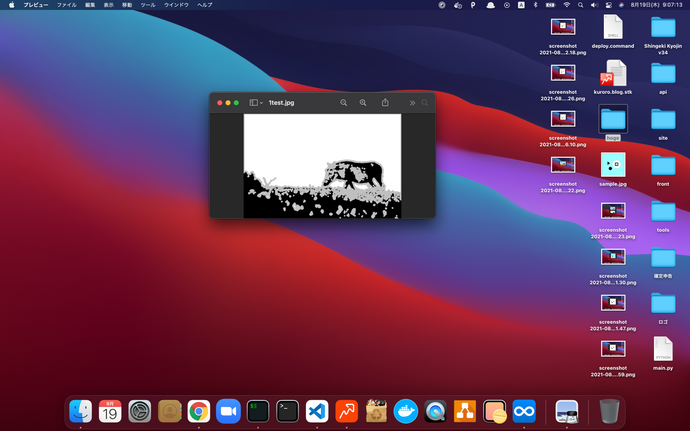Open the ファイル menu
Screen dimensions: 690x431
pyautogui.click(x=66, y=5)
